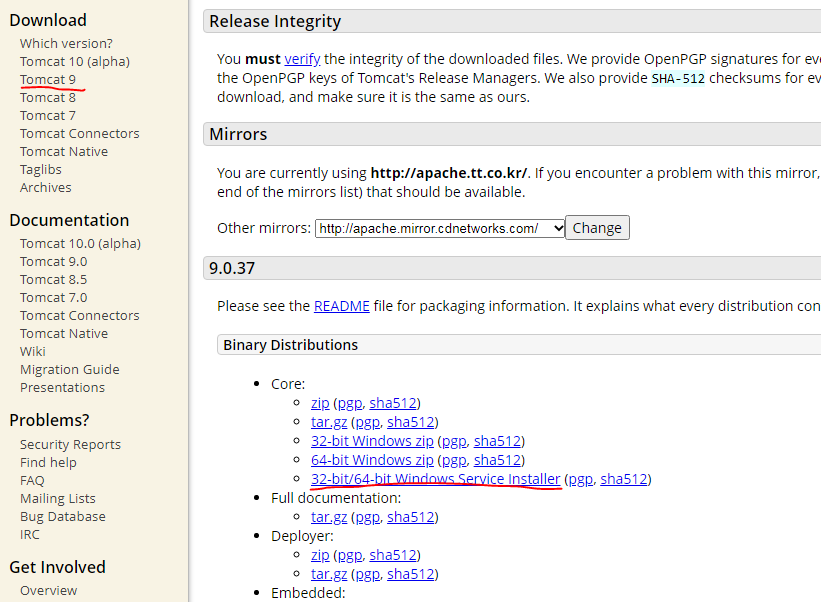The width and height of the screenshot is (821, 602).
Task: Open Tomcat Connectors under Download
Action: coord(80,133)
